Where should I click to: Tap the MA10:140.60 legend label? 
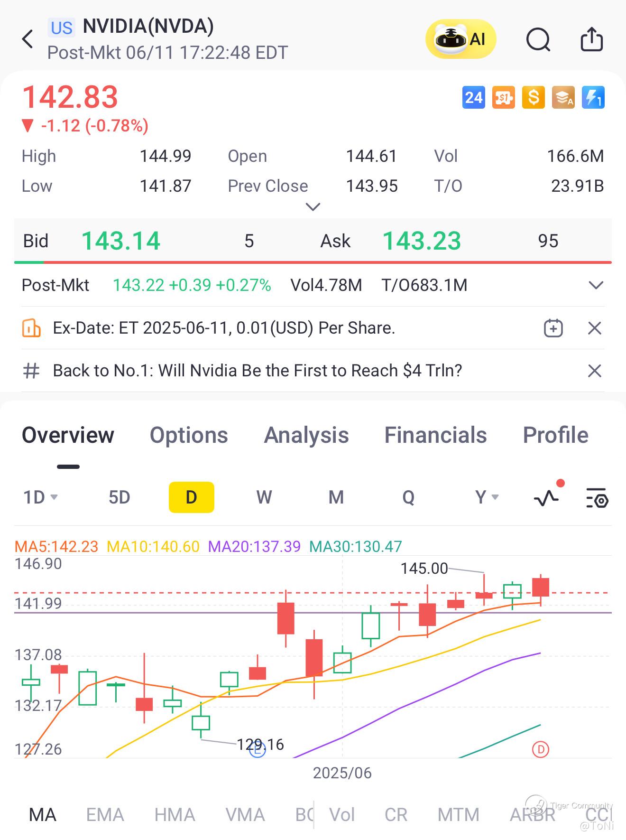pyautogui.click(x=153, y=547)
